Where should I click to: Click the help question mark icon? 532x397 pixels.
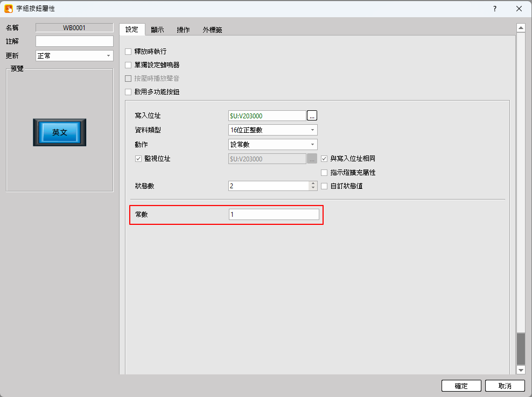pyautogui.click(x=494, y=9)
